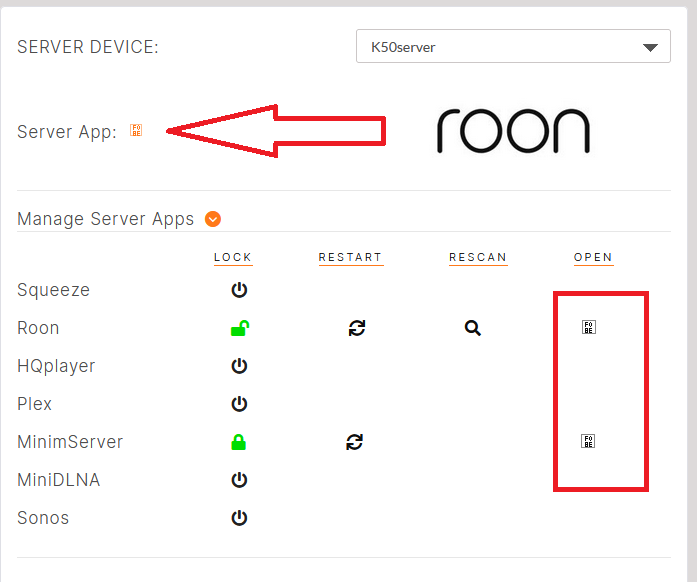
Task: Restart MinimServer using refresh icon
Action: click(354, 442)
